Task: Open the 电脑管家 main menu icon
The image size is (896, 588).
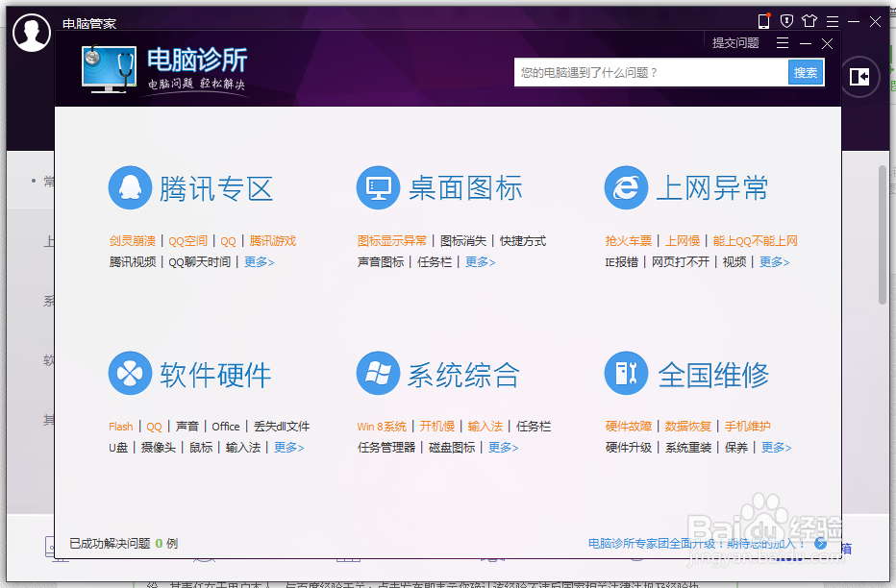Action: pyautogui.click(x=833, y=22)
